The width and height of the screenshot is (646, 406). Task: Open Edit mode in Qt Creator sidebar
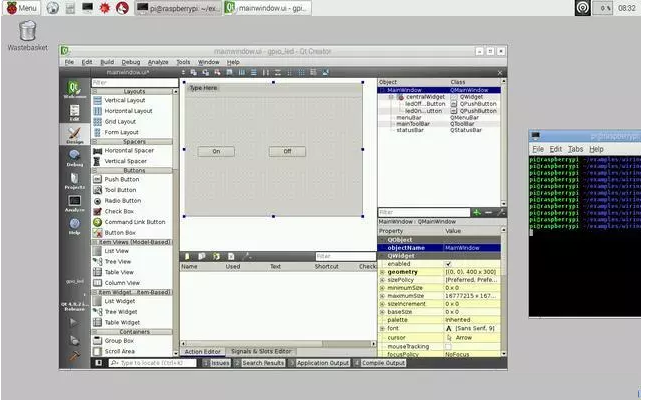(73, 112)
